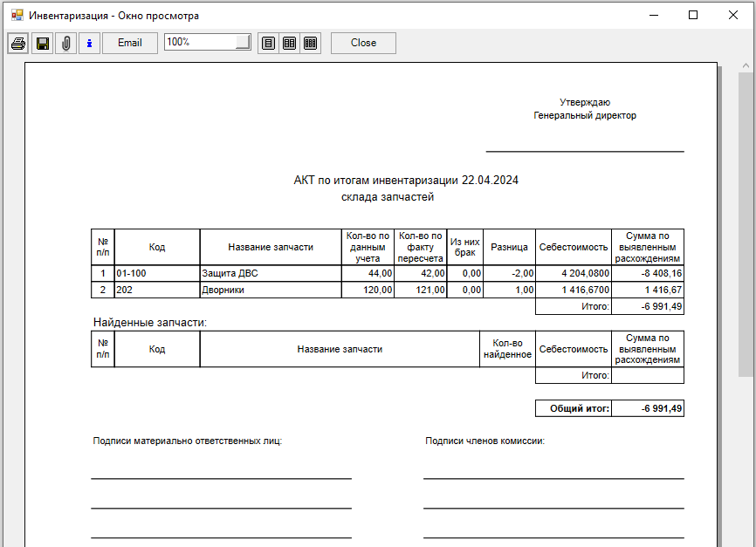Screen dimensions: 756x547
Task: Click the Print icon in the toolbar
Action: coord(18,43)
